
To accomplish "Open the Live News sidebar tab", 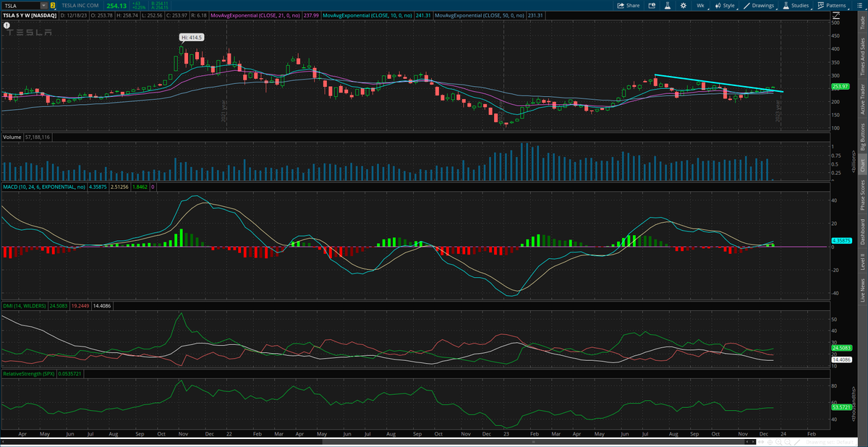I will 861,290.
